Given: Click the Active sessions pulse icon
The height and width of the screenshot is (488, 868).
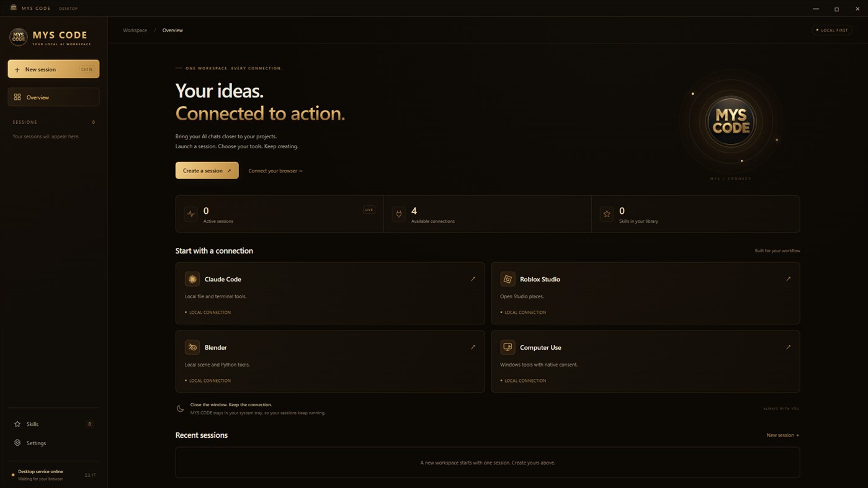Looking at the screenshot, I should [x=191, y=214].
